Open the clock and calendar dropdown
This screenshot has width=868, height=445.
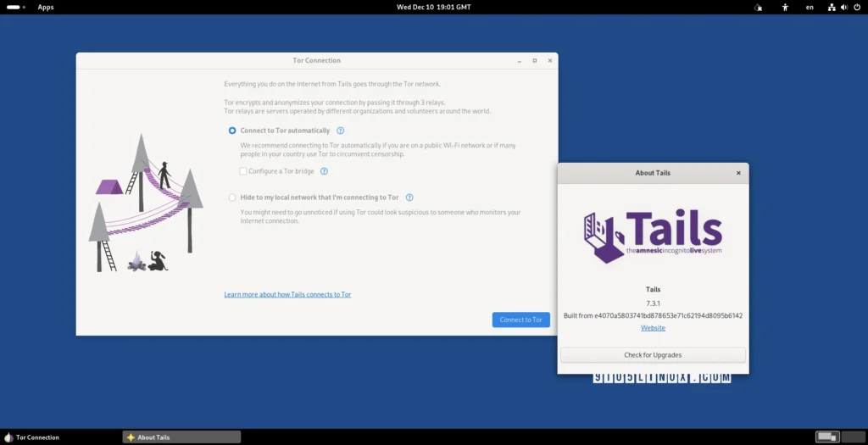(433, 8)
